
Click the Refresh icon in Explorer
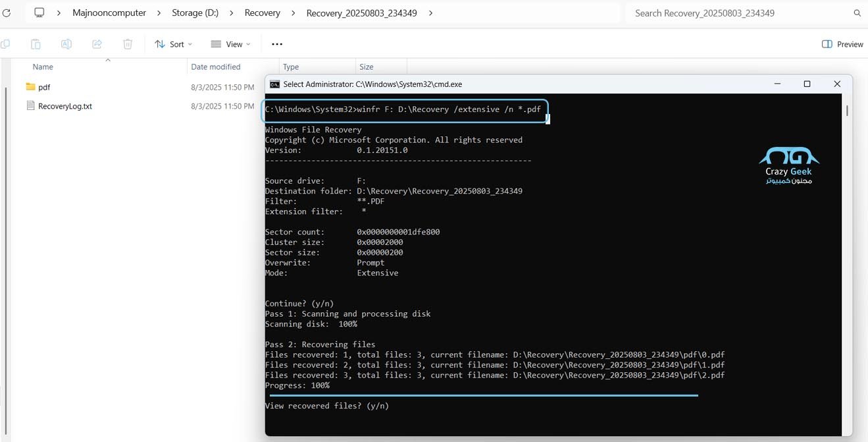click(7, 13)
